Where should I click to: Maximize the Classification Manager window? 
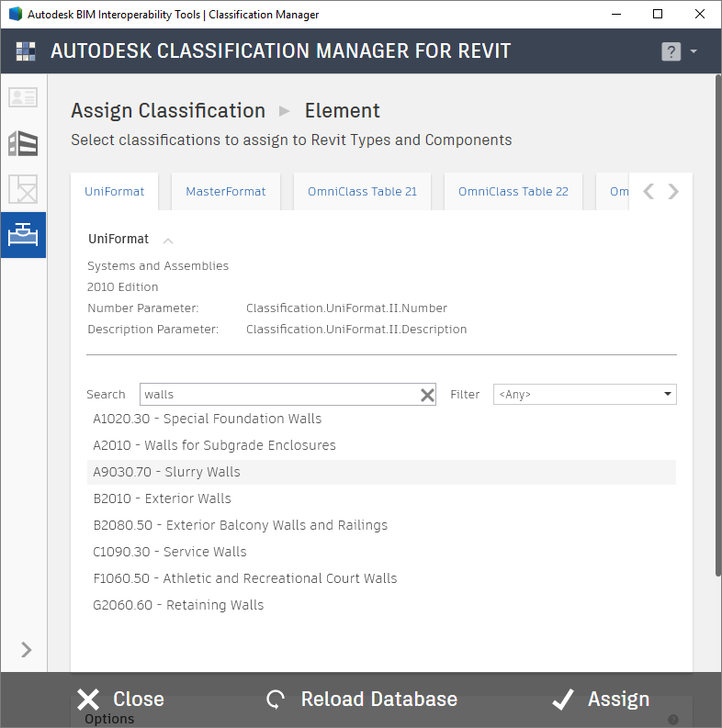tap(658, 15)
